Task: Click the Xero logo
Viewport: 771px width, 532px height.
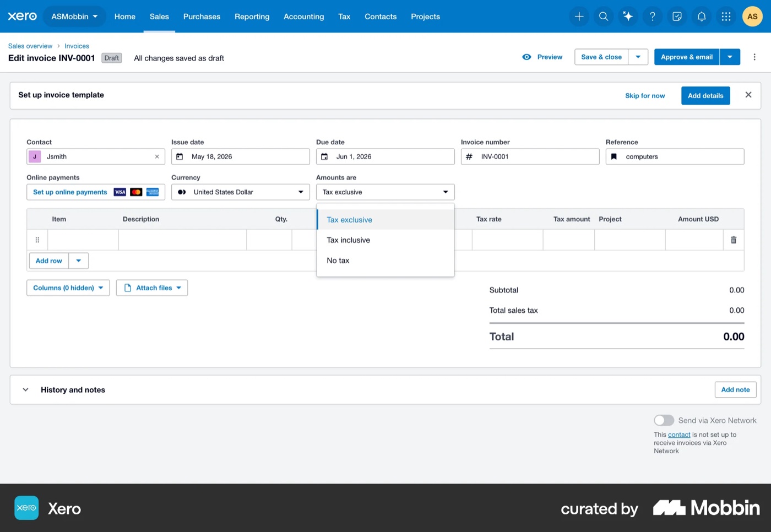Action: (x=22, y=17)
